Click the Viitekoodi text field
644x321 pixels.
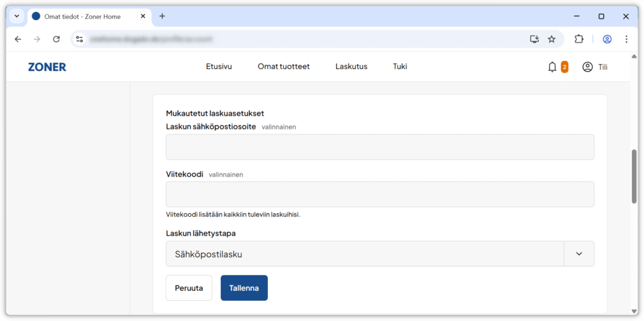(x=380, y=194)
